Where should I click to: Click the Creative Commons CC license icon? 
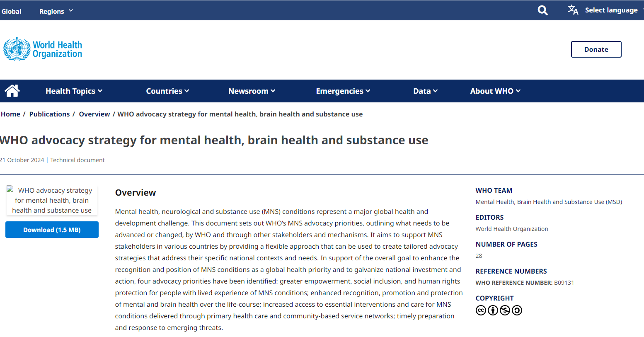click(481, 310)
